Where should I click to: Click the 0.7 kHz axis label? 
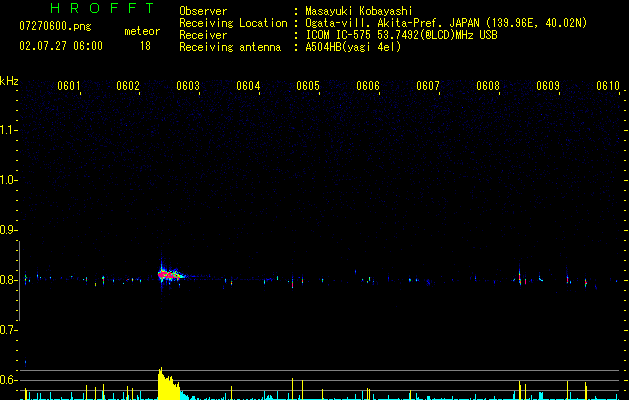point(8,330)
